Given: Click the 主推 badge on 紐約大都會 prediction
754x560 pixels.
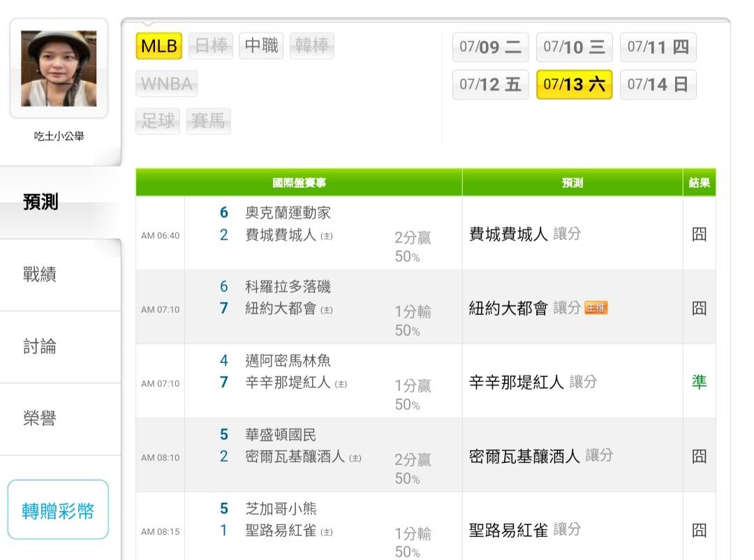Looking at the screenshot, I should [x=596, y=308].
